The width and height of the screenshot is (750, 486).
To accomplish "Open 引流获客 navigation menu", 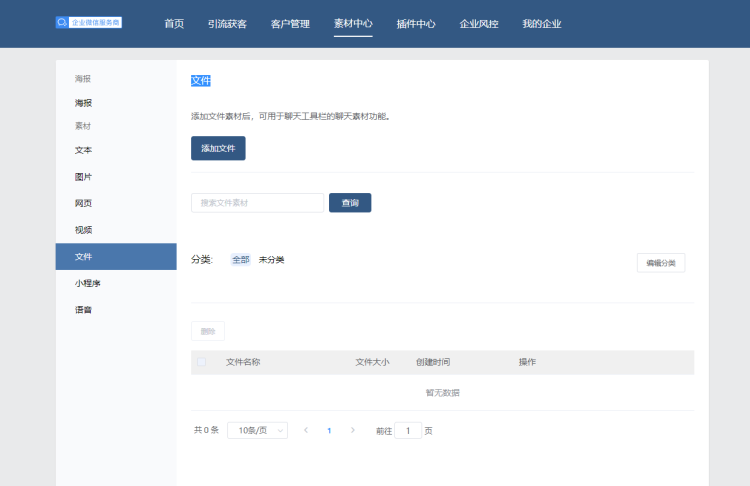I will point(227,24).
